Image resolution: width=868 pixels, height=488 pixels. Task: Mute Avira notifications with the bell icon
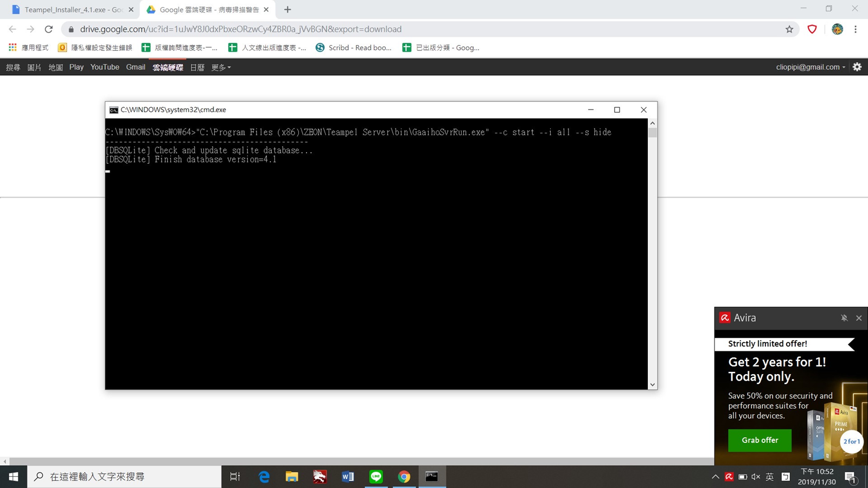pos(844,318)
